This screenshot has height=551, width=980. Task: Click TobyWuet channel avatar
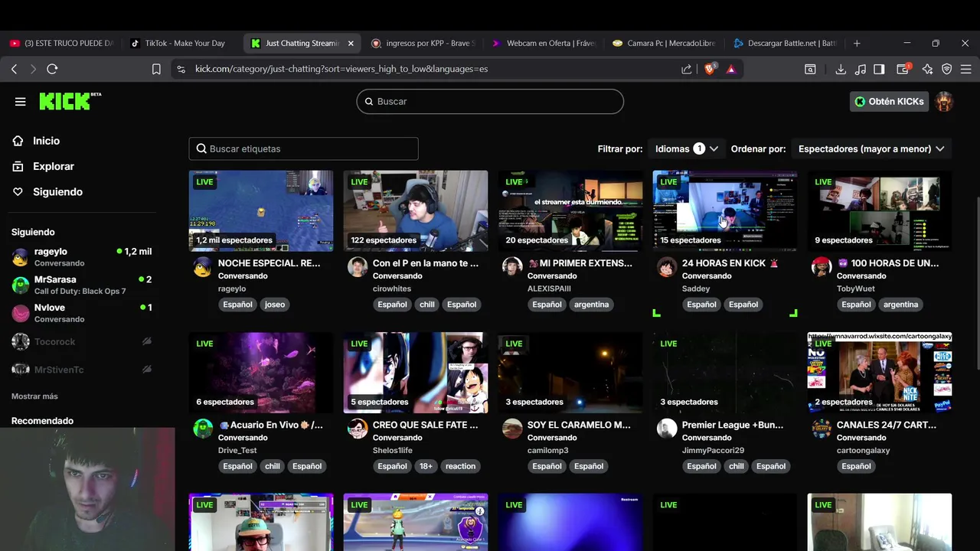(822, 266)
